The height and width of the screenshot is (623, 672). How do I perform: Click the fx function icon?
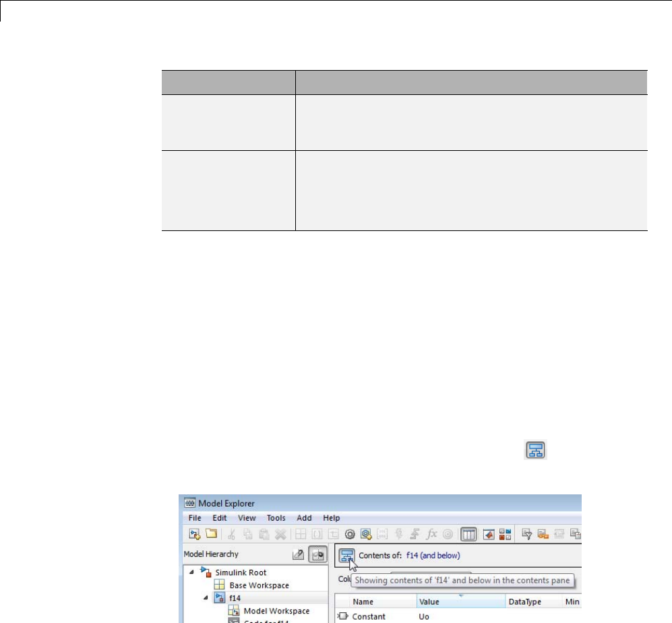(431, 534)
